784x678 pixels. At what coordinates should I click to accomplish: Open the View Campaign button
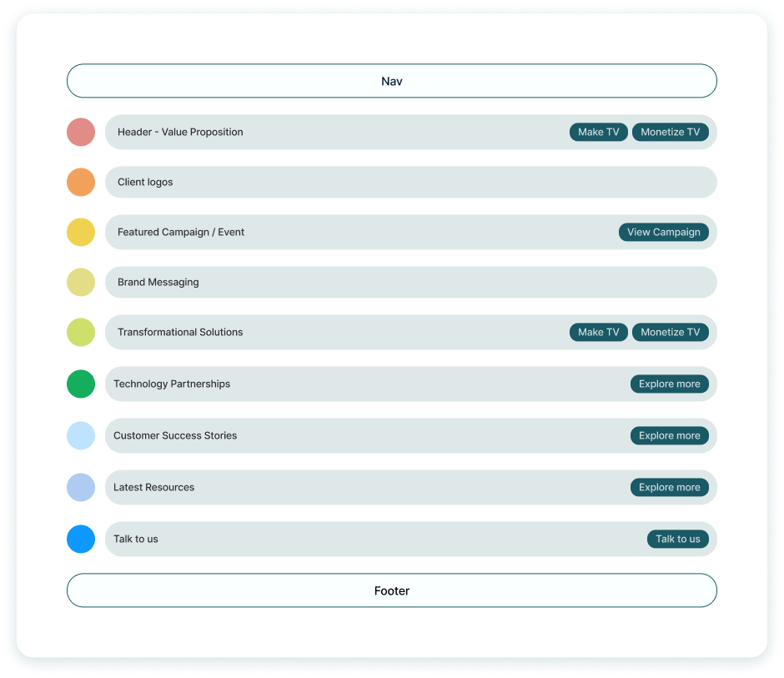(x=663, y=232)
